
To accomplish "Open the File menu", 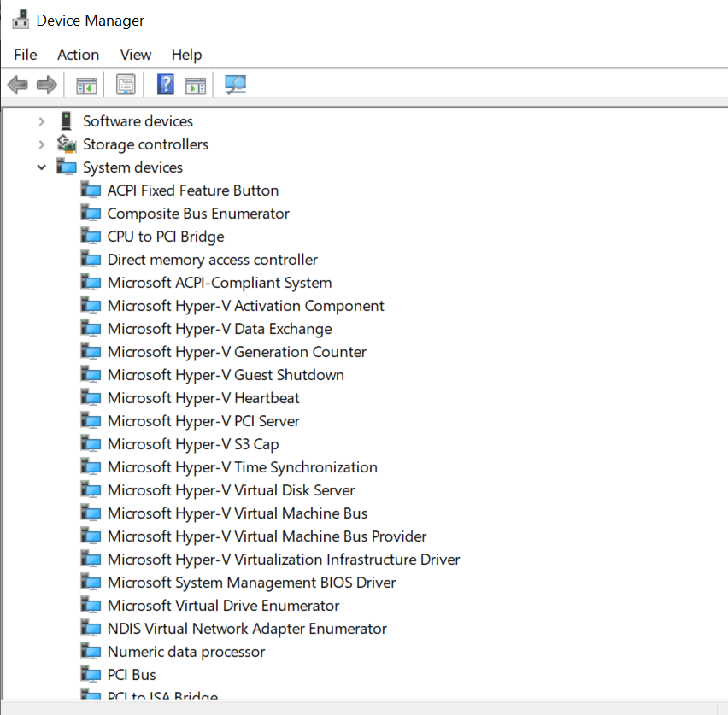I will 26,55.
